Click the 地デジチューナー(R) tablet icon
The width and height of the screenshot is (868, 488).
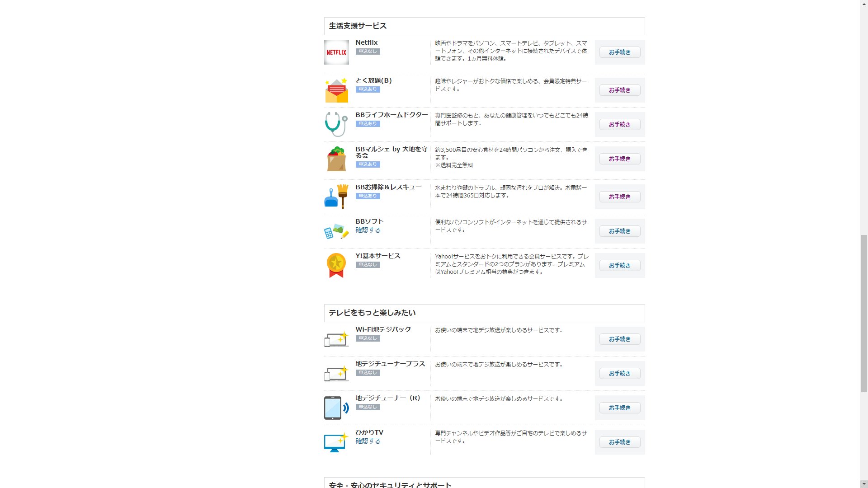[336, 408]
